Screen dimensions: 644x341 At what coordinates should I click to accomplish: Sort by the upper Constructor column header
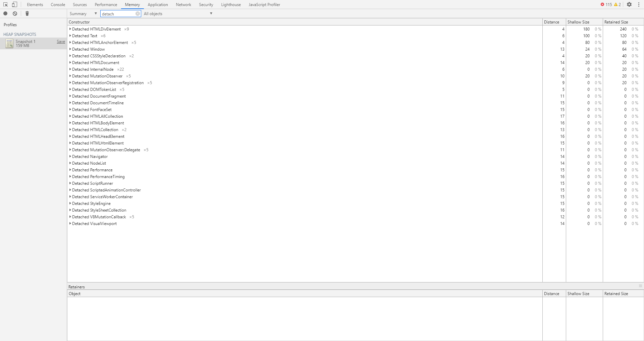305,22
